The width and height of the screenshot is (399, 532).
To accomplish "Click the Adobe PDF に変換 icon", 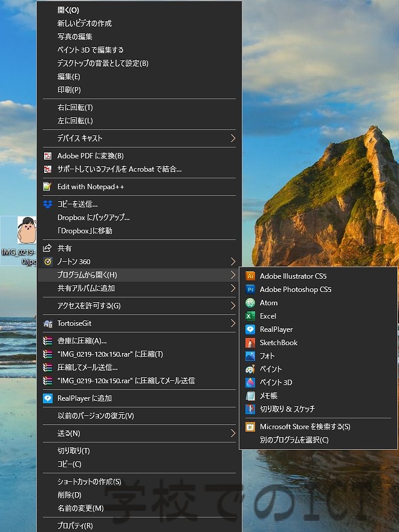I will 48,156.
